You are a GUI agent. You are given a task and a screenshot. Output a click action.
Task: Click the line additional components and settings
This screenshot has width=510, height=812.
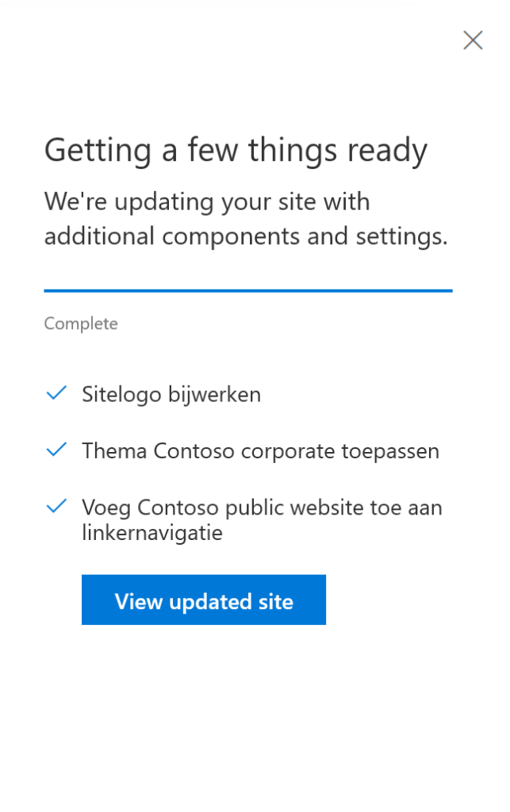(246, 236)
